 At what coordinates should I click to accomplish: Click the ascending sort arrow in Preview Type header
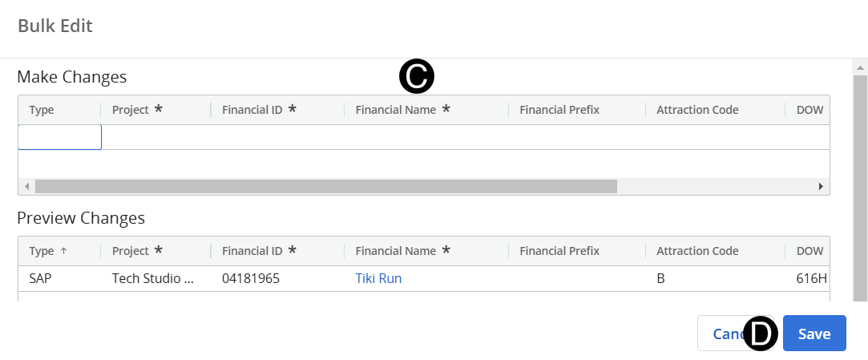(64, 251)
